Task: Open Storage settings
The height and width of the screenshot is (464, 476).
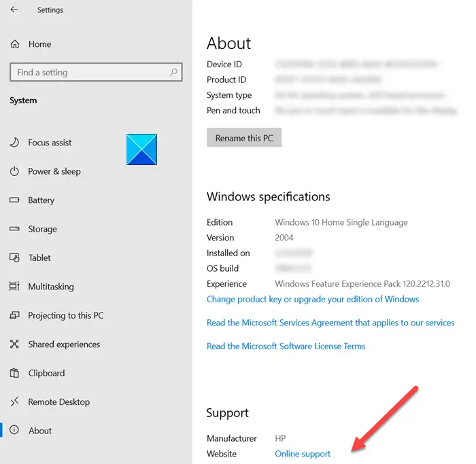Action: point(42,229)
